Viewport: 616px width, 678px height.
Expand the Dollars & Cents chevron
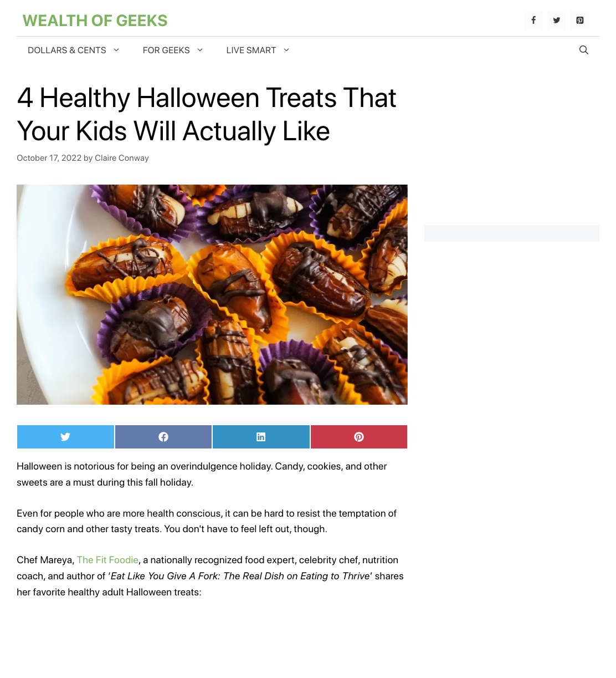[x=116, y=50]
